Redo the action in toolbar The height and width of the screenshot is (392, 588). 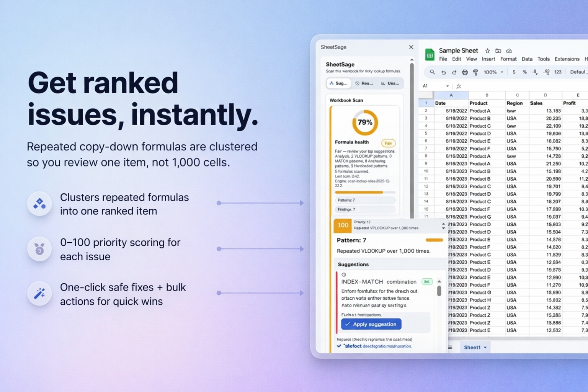click(454, 72)
